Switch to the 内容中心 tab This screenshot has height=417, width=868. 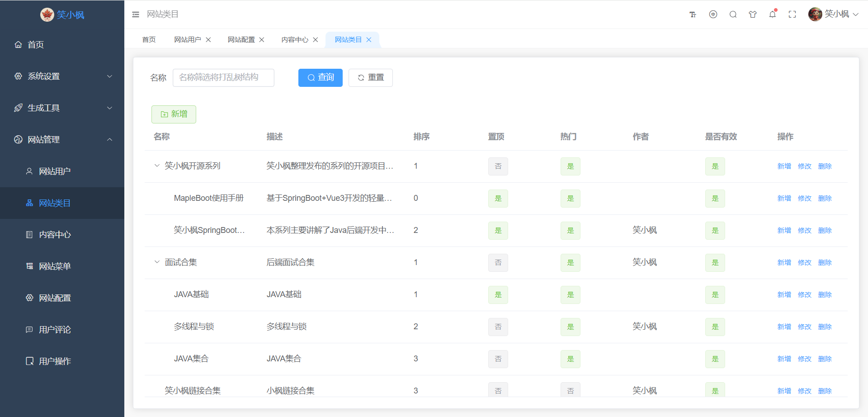pos(295,40)
